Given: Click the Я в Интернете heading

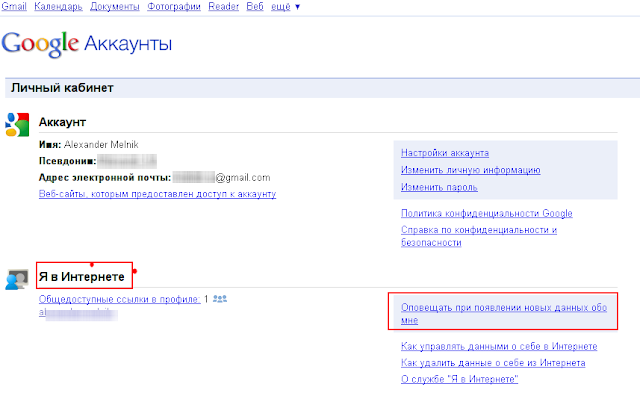Looking at the screenshot, I should click(82, 277).
